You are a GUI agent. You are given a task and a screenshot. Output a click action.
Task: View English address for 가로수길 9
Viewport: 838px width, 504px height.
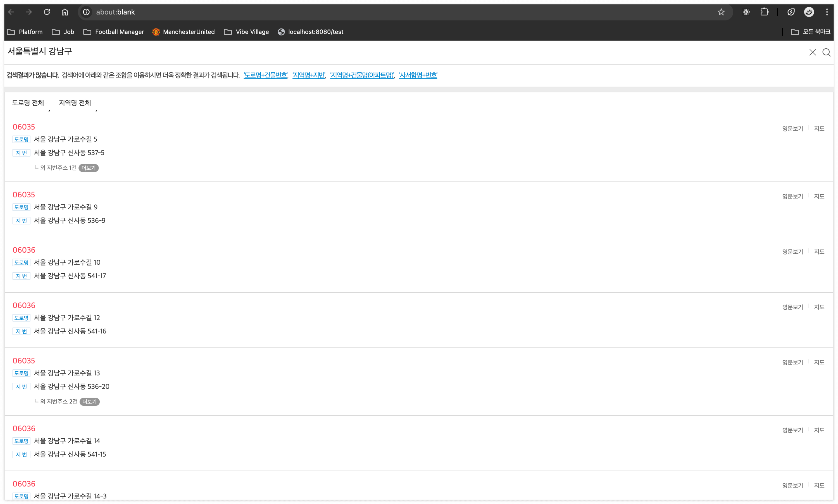click(792, 196)
